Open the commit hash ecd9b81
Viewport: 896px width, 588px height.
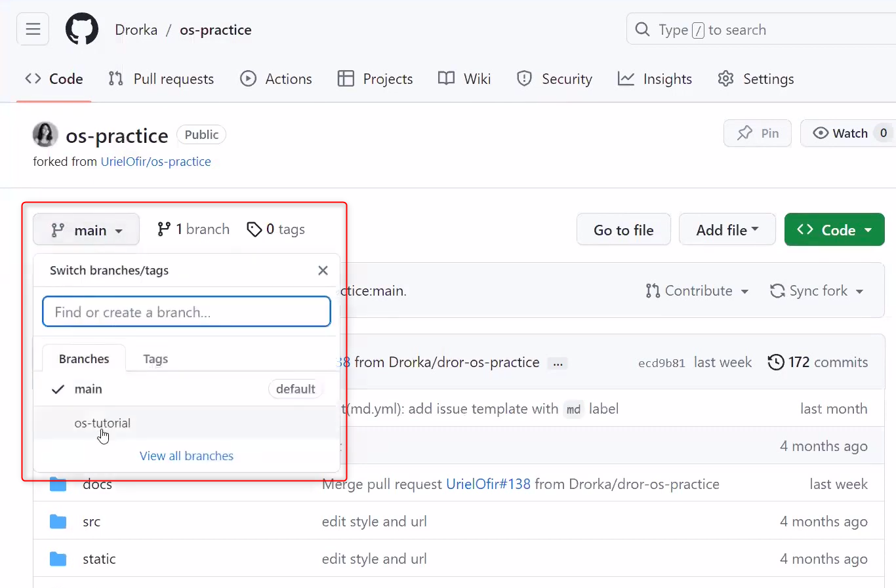661,363
